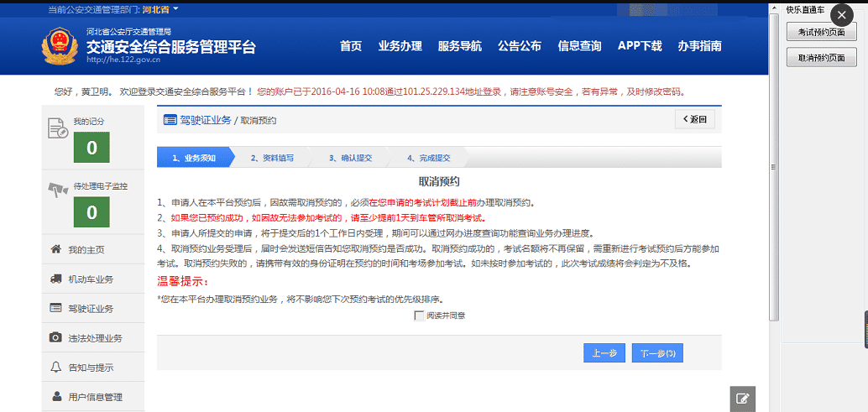The height and width of the screenshot is (412, 868).
Task: Close the 快乐直通车 side panel
Action: pos(841,15)
